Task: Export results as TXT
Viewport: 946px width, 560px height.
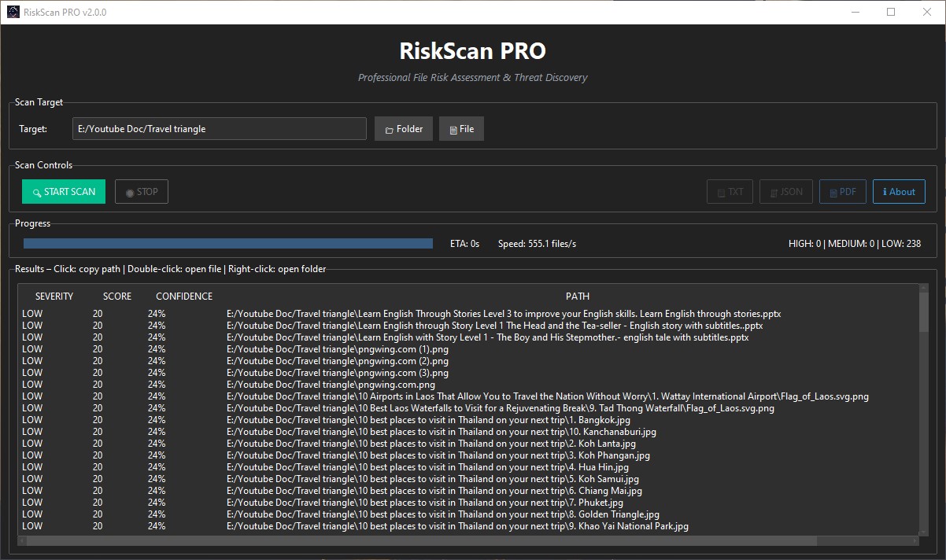Action: 730,191
